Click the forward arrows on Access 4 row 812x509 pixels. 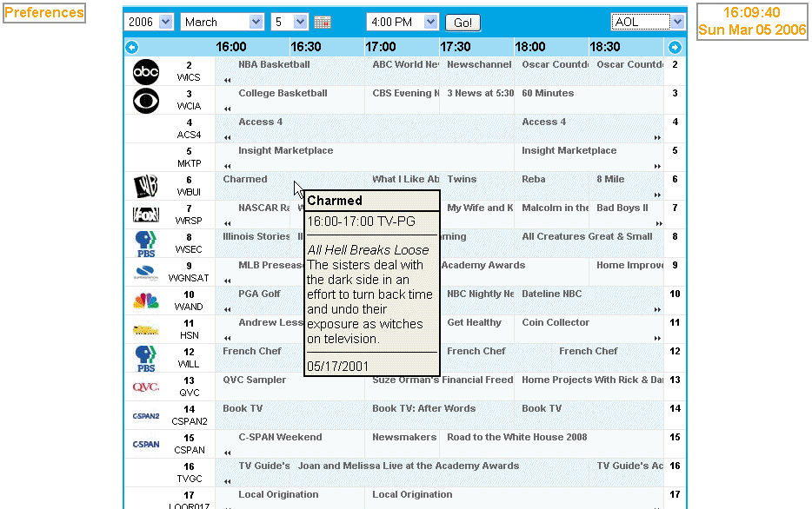tap(657, 137)
